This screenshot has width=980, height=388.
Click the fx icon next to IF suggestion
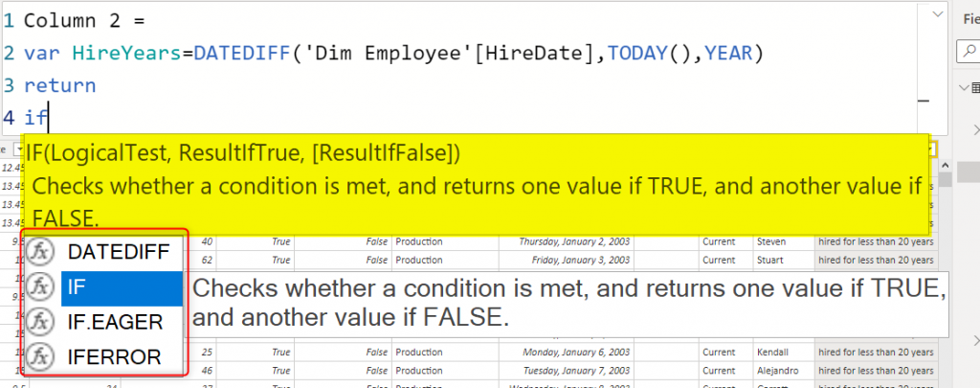coord(41,286)
